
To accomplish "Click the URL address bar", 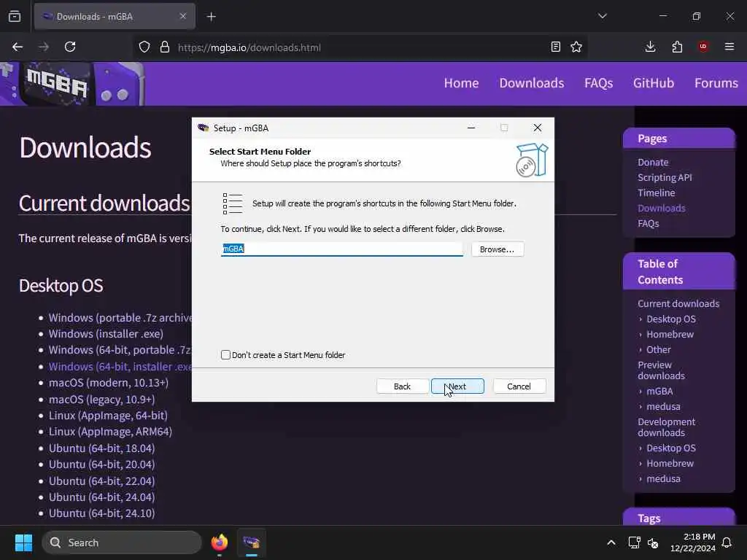I will 360,47.
